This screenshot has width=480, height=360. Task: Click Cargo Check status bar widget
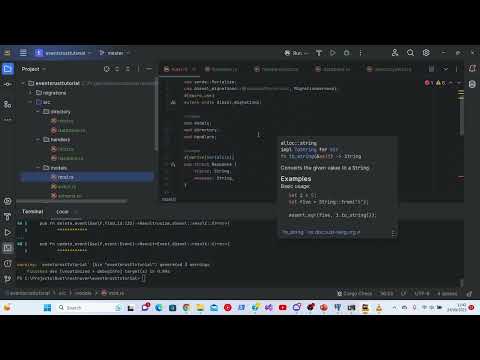pos(354,293)
